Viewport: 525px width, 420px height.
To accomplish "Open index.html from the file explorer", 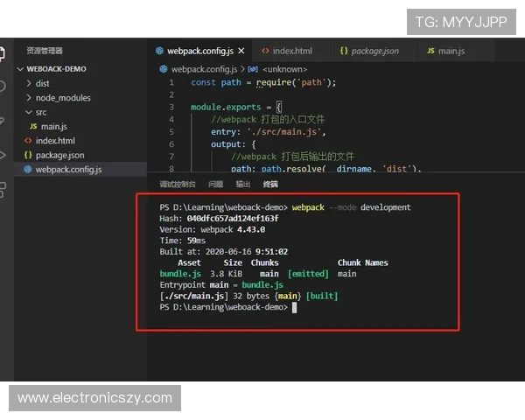I will pyautogui.click(x=54, y=141).
